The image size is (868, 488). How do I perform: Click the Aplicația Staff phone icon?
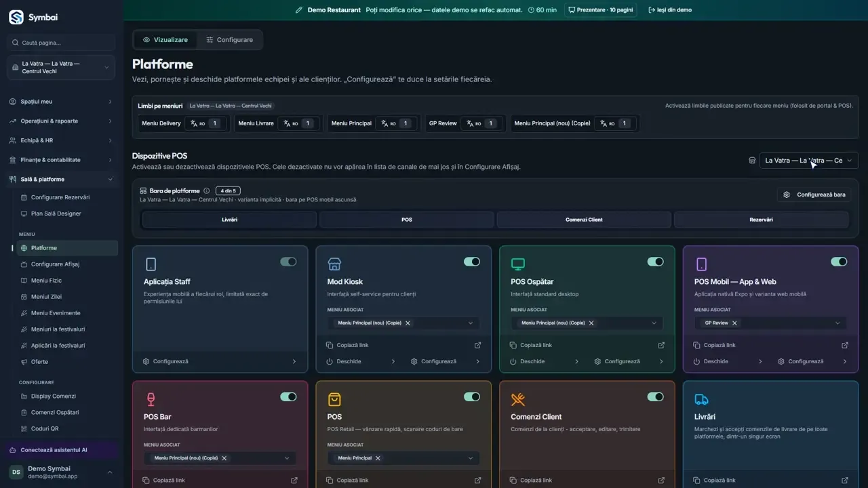tap(151, 264)
